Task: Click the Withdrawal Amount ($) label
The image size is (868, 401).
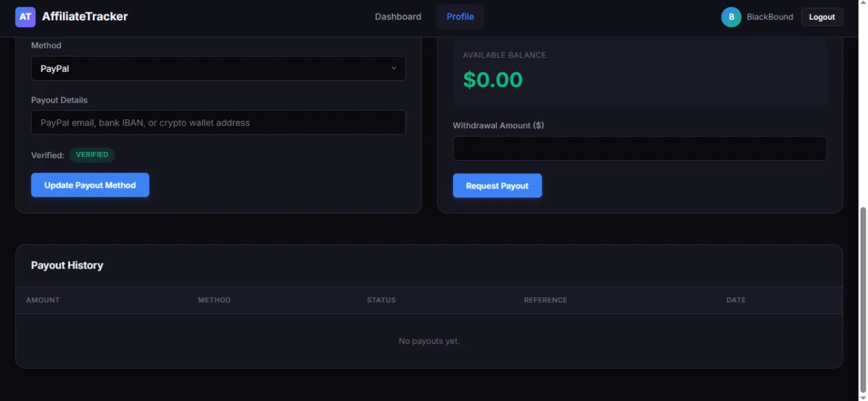Action: (x=498, y=126)
